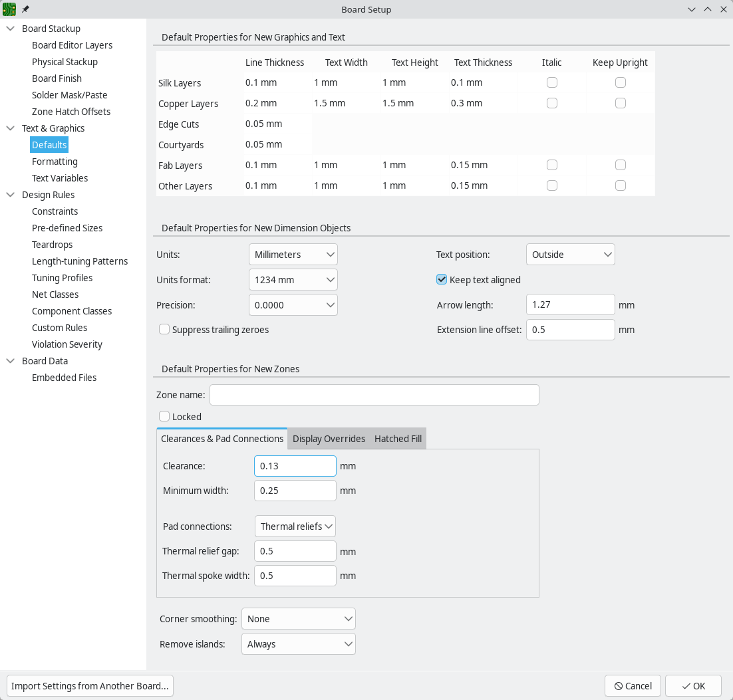Collapse the Board Data tree section

tap(9, 360)
